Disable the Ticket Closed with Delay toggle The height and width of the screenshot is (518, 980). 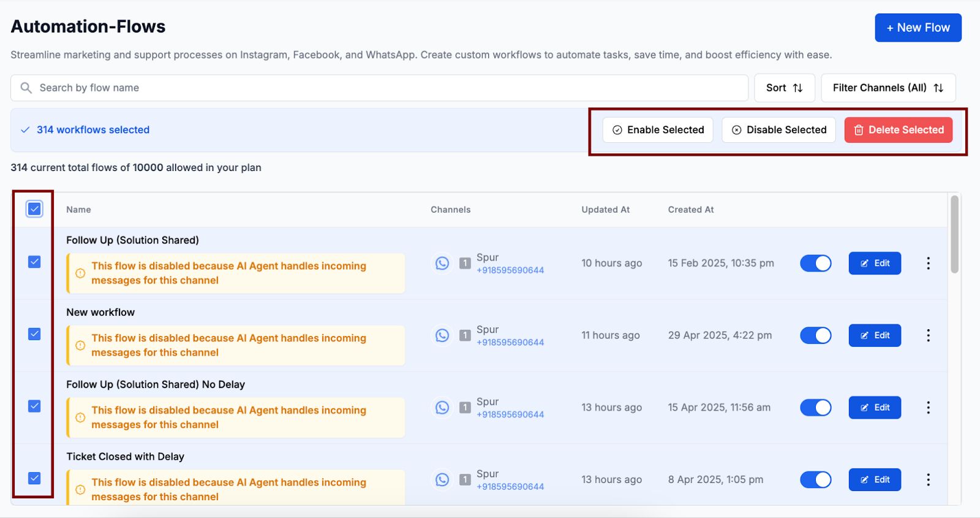pos(815,479)
